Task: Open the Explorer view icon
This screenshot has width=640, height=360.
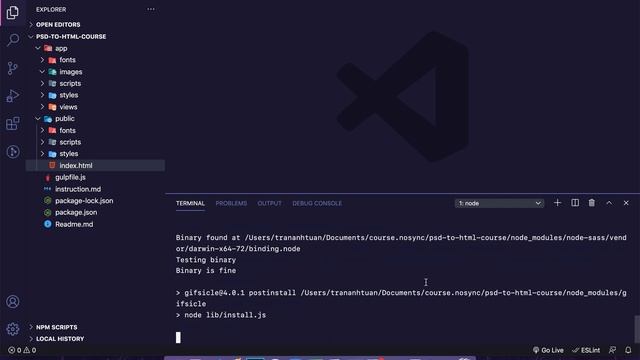Action: click(x=13, y=12)
